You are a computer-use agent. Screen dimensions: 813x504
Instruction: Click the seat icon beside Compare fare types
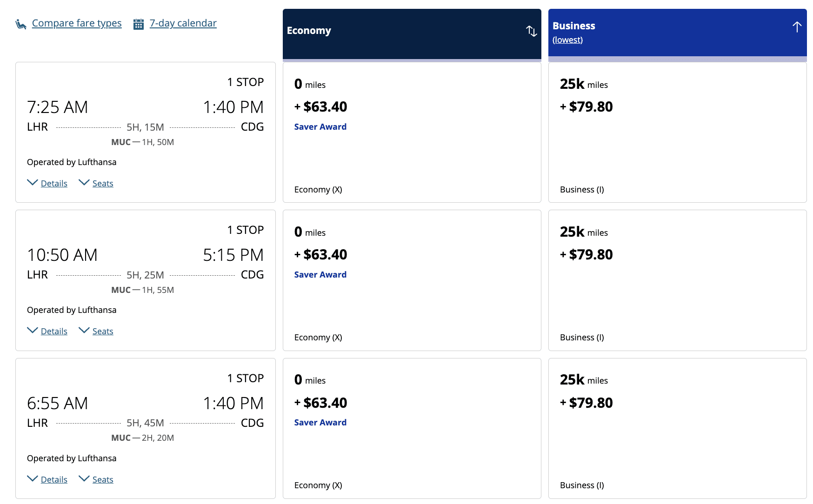click(21, 24)
